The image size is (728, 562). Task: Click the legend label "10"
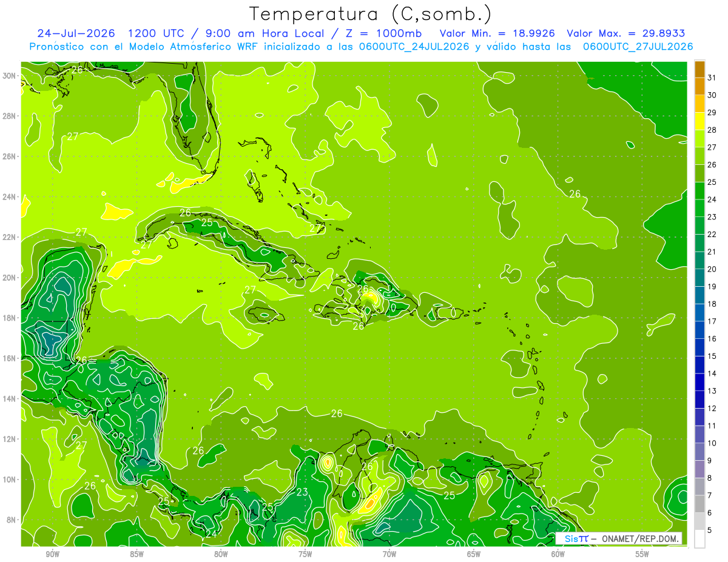click(x=712, y=443)
